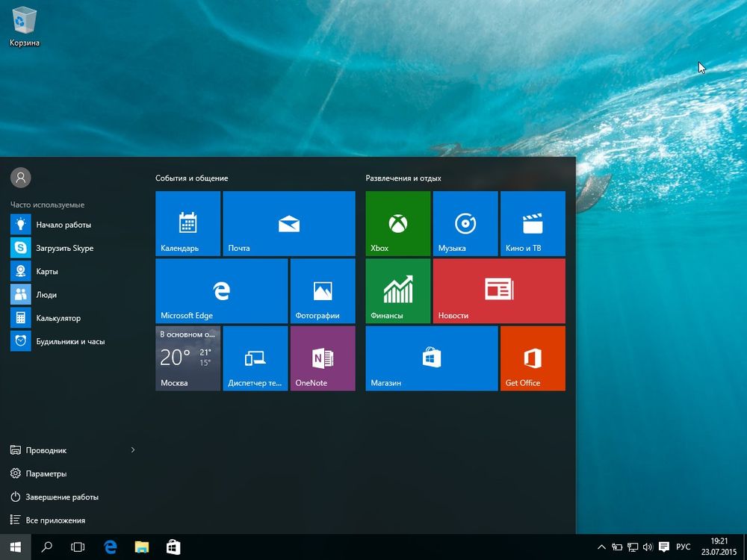Open the OneNote tile

click(x=322, y=358)
